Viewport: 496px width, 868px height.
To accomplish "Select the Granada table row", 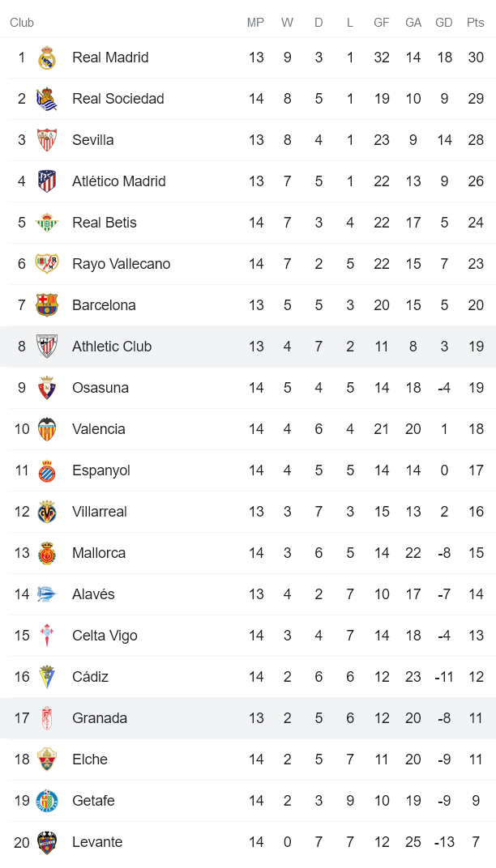I will (248, 718).
